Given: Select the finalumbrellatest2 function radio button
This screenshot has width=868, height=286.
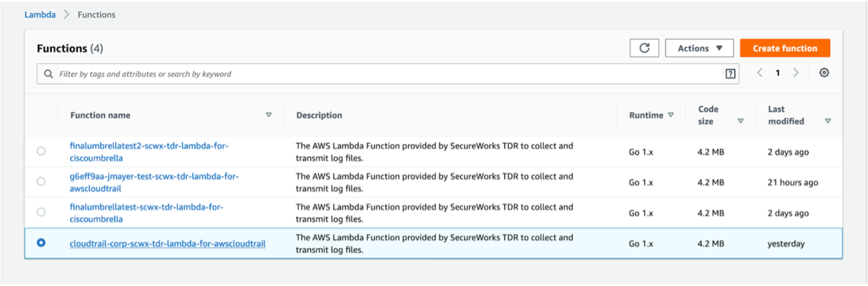Looking at the screenshot, I should [41, 152].
